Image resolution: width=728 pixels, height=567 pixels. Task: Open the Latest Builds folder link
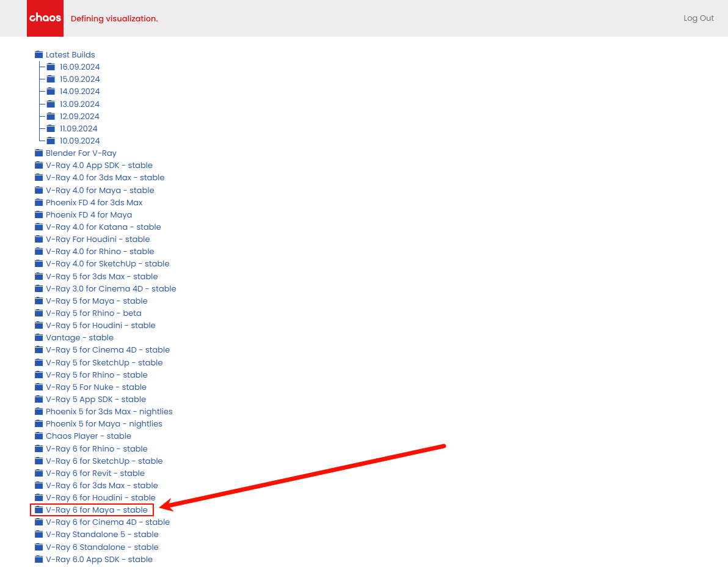pyautogui.click(x=70, y=55)
